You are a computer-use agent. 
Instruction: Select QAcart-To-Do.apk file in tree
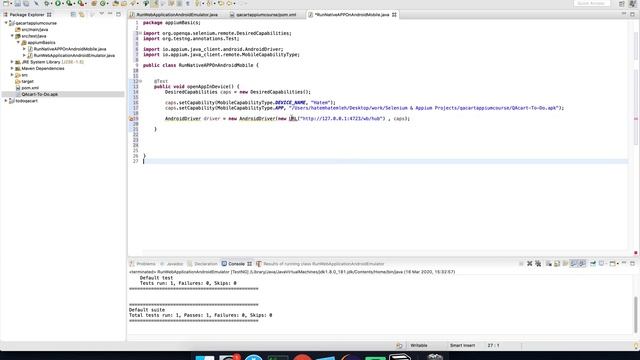click(x=40, y=94)
